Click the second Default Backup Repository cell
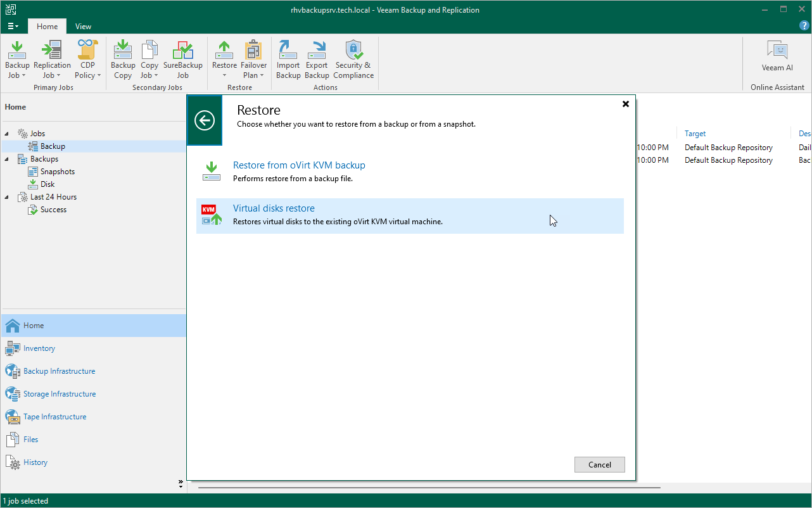The height and width of the screenshot is (508, 812). coord(728,160)
